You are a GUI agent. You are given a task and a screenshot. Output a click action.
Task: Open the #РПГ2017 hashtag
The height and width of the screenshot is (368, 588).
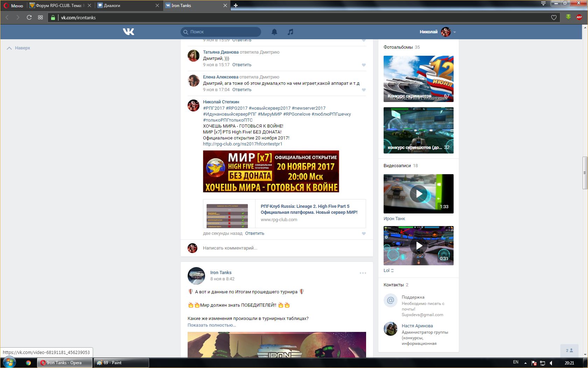click(x=214, y=108)
